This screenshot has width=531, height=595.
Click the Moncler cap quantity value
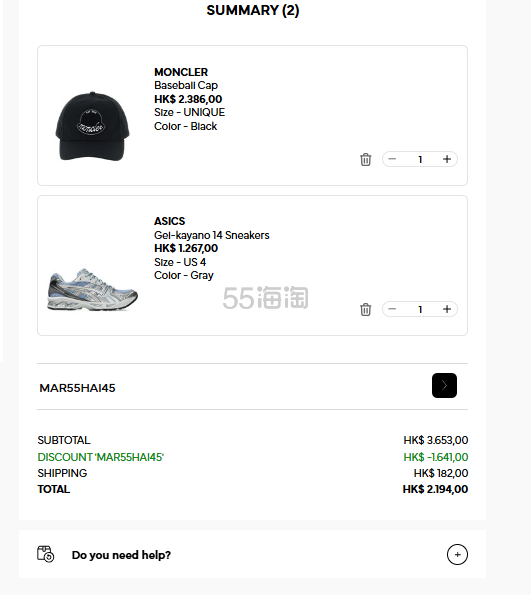420,159
